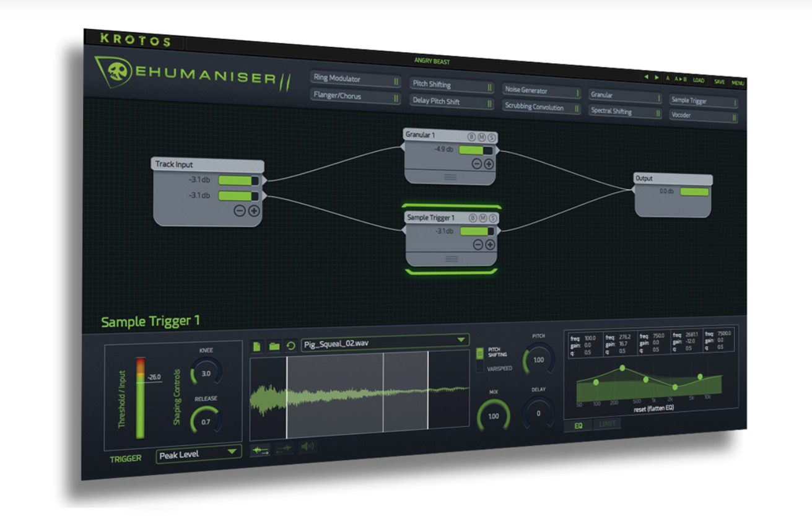Click plus button on Granular 1 node

point(489,164)
